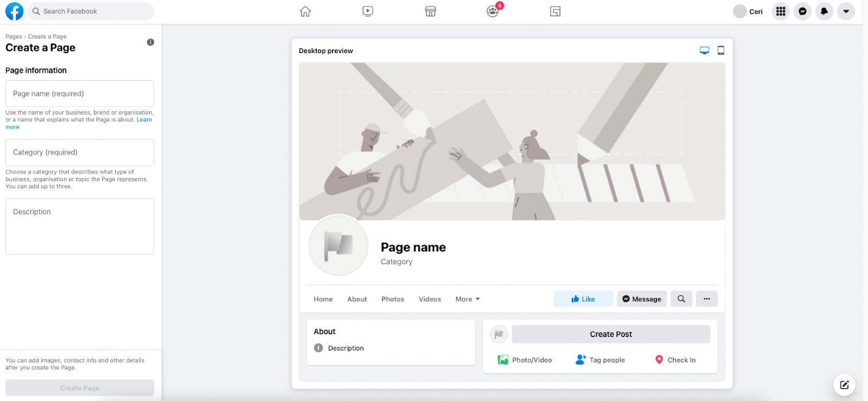The height and width of the screenshot is (401, 868).
Task: Open the nine-dot menu grid
Action: point(781,11)
